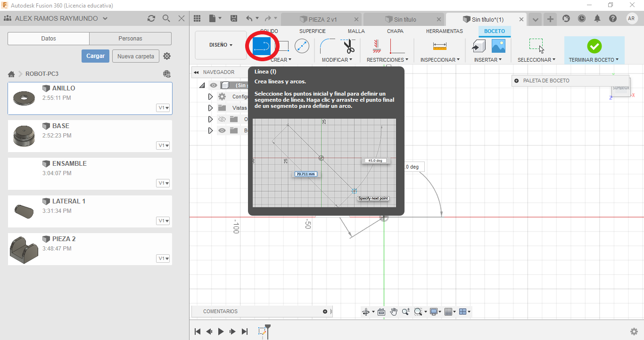Click the Nueva carpeta button

click(136, 56)
